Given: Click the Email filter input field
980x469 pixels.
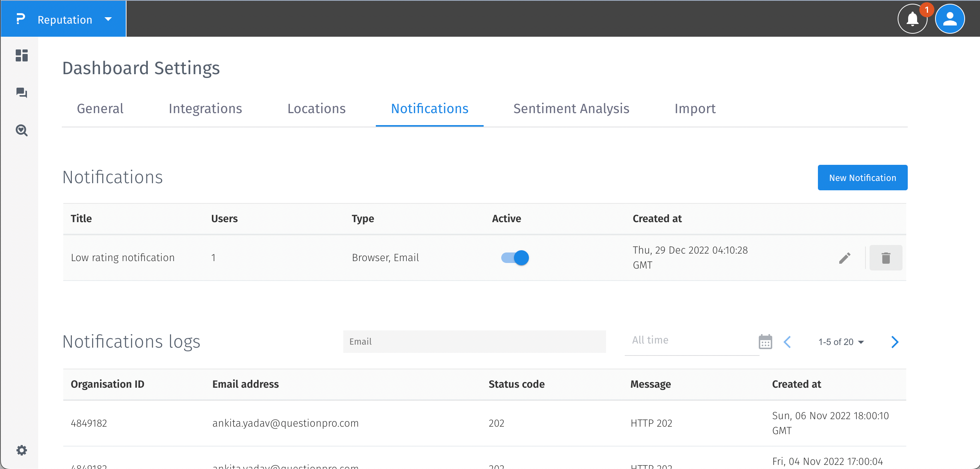Looking at the screenshot, I should click(x=474, y=342).
